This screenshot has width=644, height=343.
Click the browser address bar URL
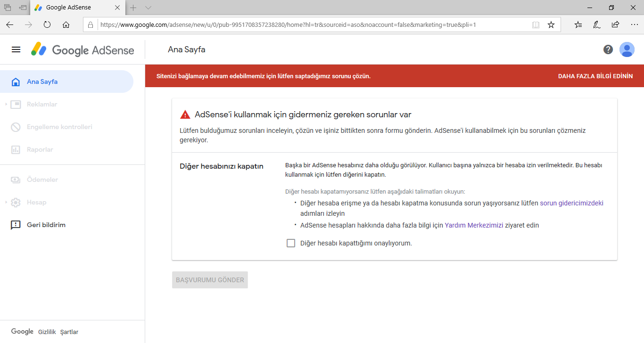click(x=289, y=25)
